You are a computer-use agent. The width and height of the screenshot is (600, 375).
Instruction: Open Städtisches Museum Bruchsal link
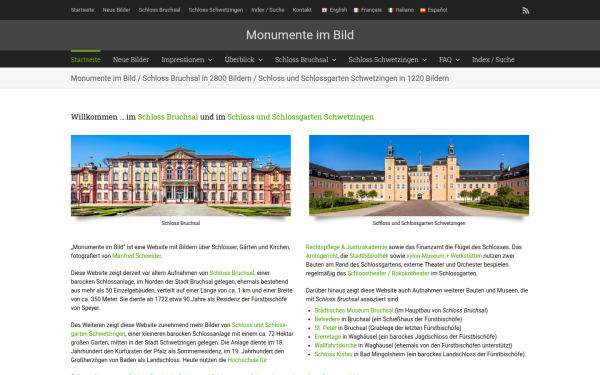coord(354,310)
